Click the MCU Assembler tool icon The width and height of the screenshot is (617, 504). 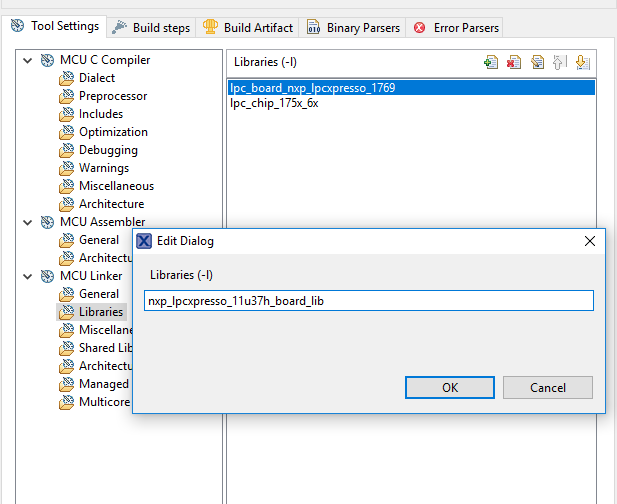(x=48, y=222)
